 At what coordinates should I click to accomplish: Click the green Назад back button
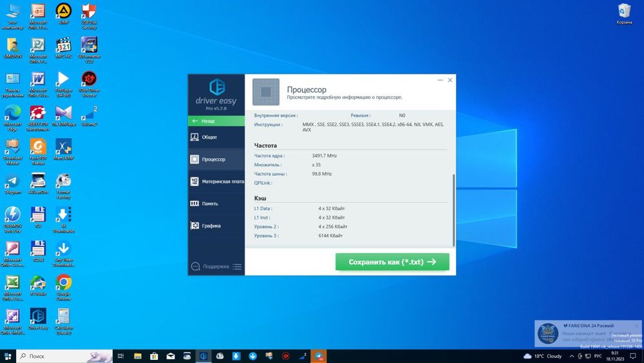tap(216, 121)
